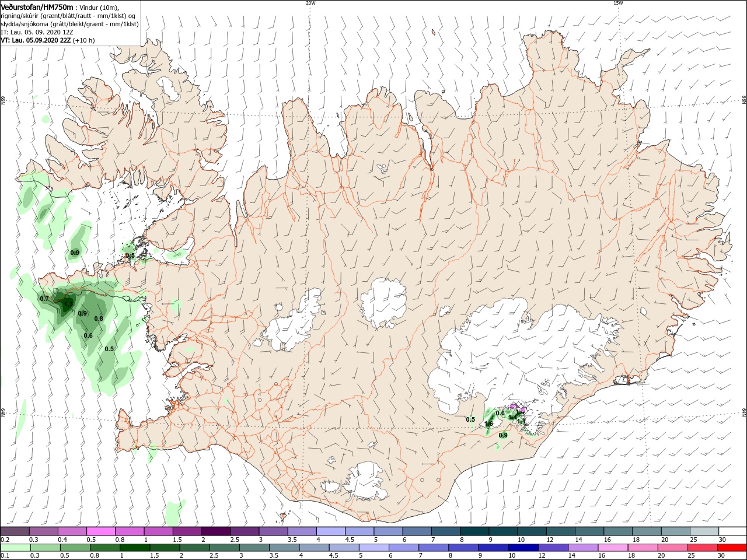Click the 15W longitude label
Viewport: 747px width, 560px height.
pyautogui.click(x=618, y=3)
